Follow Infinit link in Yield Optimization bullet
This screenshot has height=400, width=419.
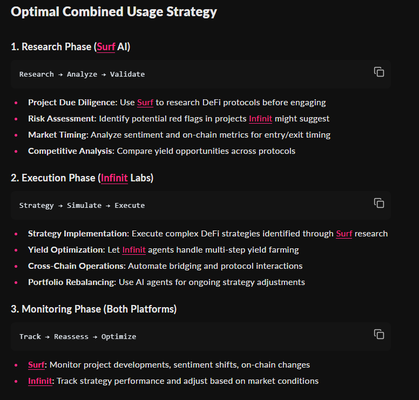[x=134, y=250]
